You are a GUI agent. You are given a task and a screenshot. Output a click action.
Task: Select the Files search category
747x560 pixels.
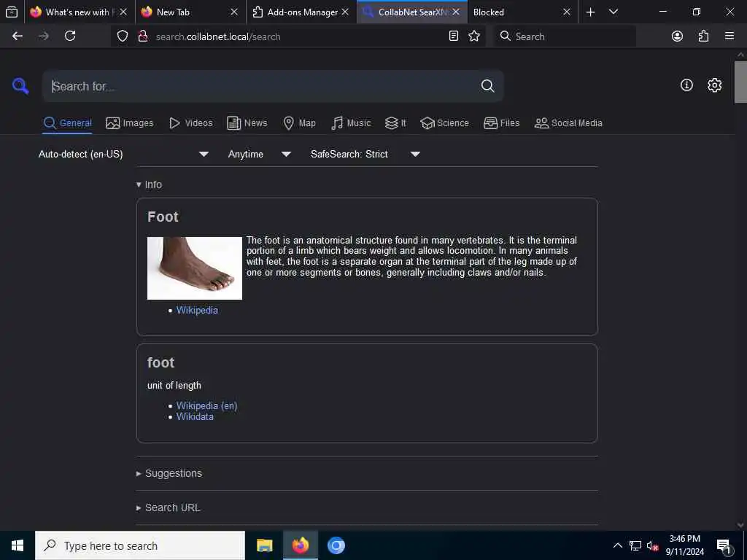[501, 122]
